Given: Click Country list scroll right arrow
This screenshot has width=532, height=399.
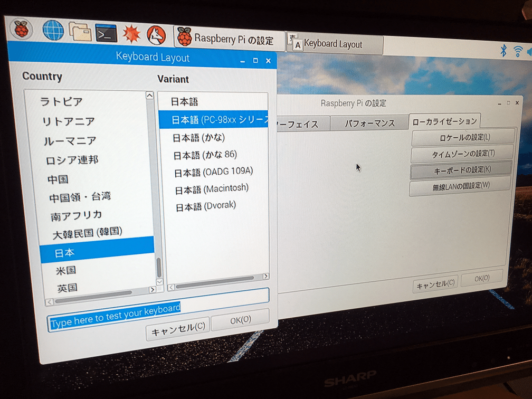Looking at the screenshot, I should coord(153,289).
